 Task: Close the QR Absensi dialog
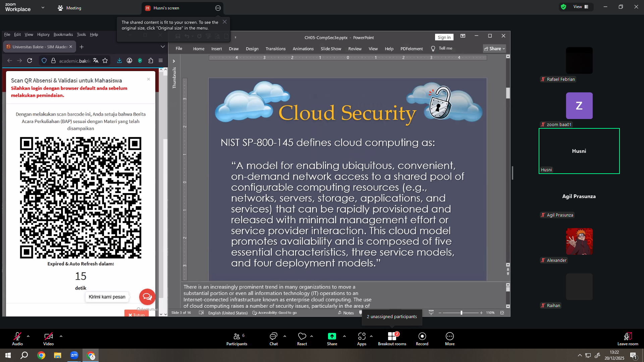(149, 79)
